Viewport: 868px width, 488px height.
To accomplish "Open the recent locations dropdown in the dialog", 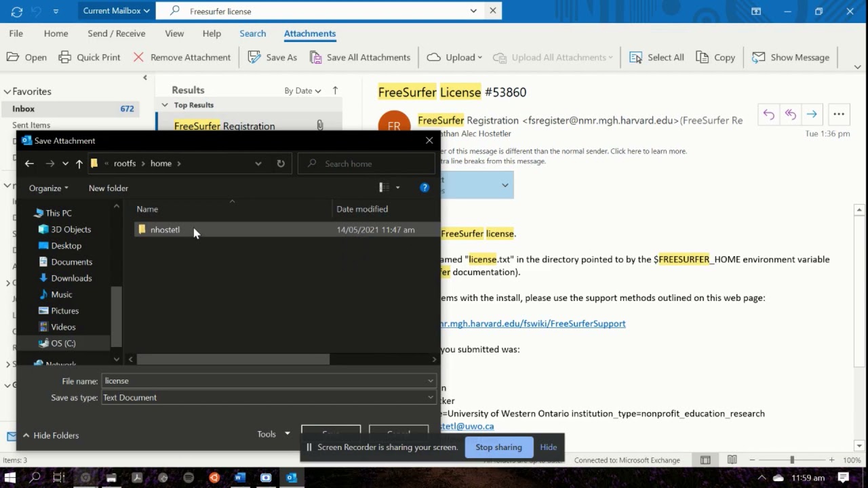I will 65,163.
